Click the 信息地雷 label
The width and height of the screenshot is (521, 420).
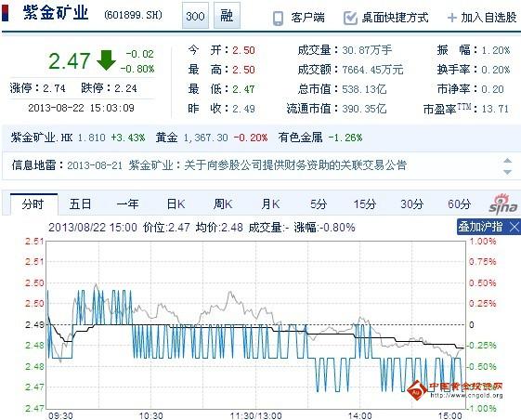pos(37,165)
